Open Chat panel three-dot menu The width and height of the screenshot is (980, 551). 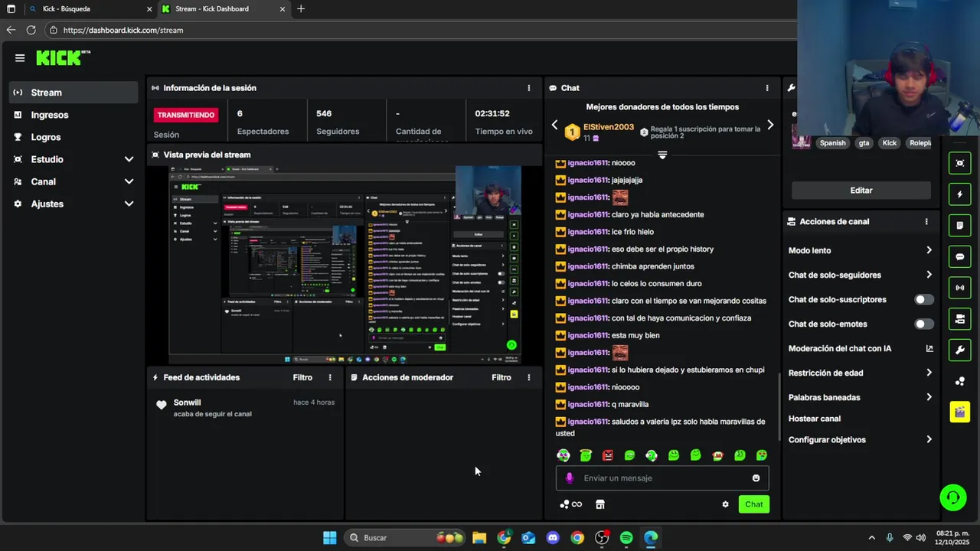[x=766, y=88]
